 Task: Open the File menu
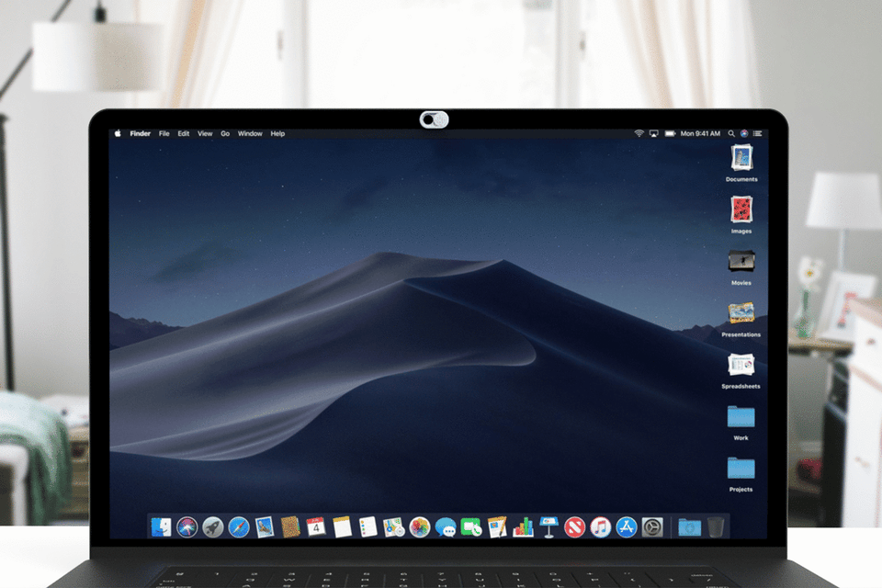(164, 133)
